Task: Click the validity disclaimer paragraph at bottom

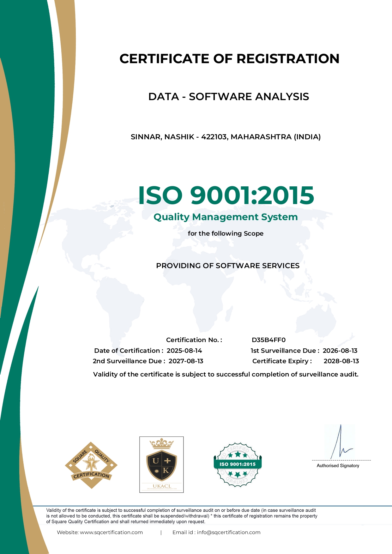Action: 182,516
